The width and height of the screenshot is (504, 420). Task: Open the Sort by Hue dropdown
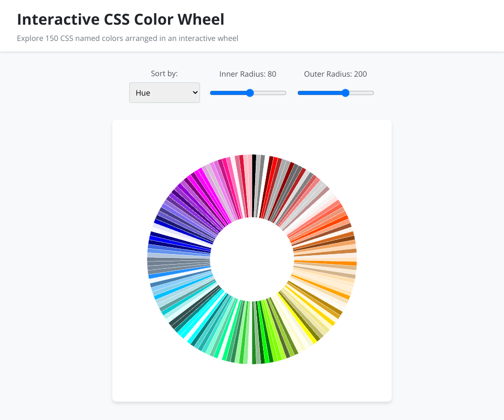pyautogui.click(x=164, y=93)
